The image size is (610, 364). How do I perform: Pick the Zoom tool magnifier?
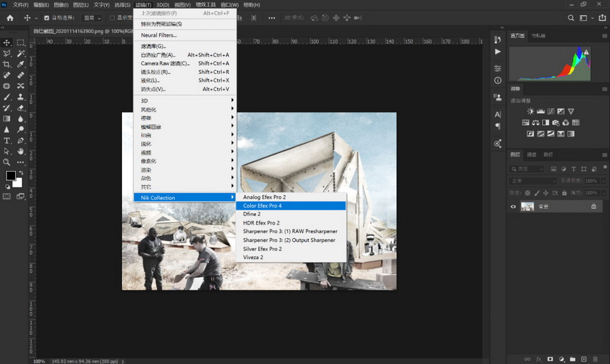[7, 162]
